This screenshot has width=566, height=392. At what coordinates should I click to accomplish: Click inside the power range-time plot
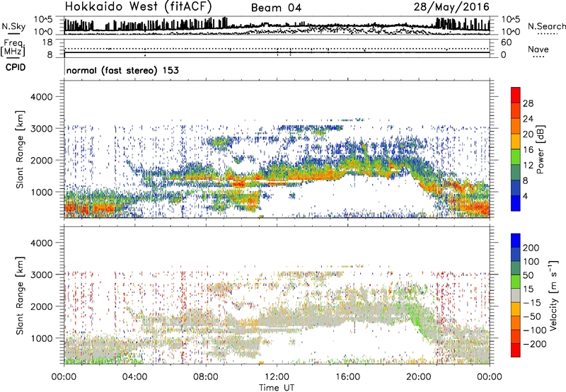click(277, 149)
